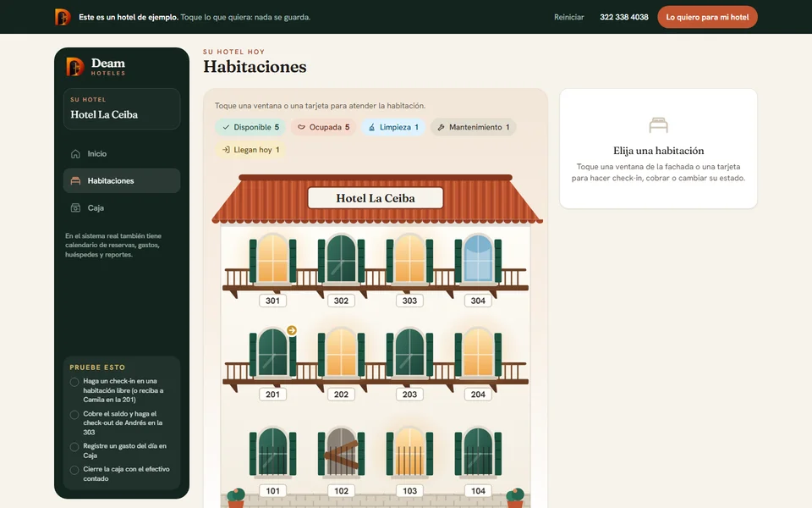This screenshot has height=508, width=812.
Task: Open Inicio from the sidebar
Action: coord(122,154)
